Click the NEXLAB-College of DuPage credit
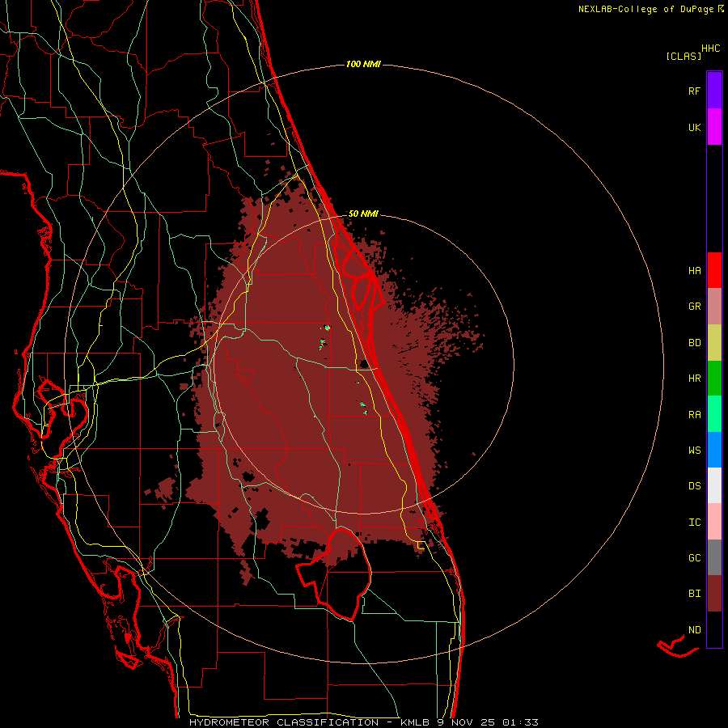 tap(645, 9)
